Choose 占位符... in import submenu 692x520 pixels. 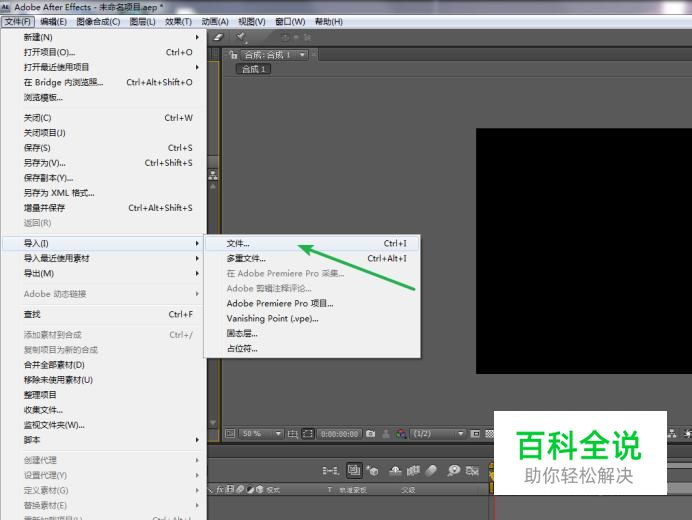click(312, 348)
